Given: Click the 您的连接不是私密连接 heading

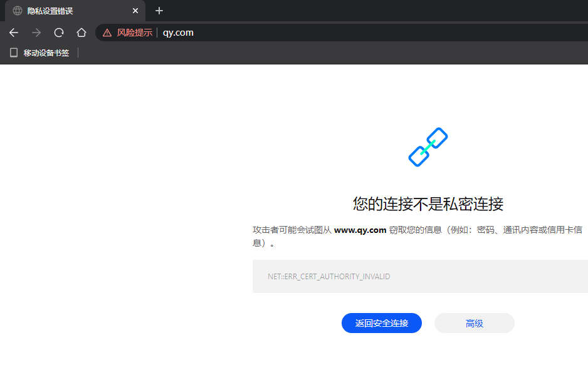Looking at the screenshot, I should tap(428, 204).
